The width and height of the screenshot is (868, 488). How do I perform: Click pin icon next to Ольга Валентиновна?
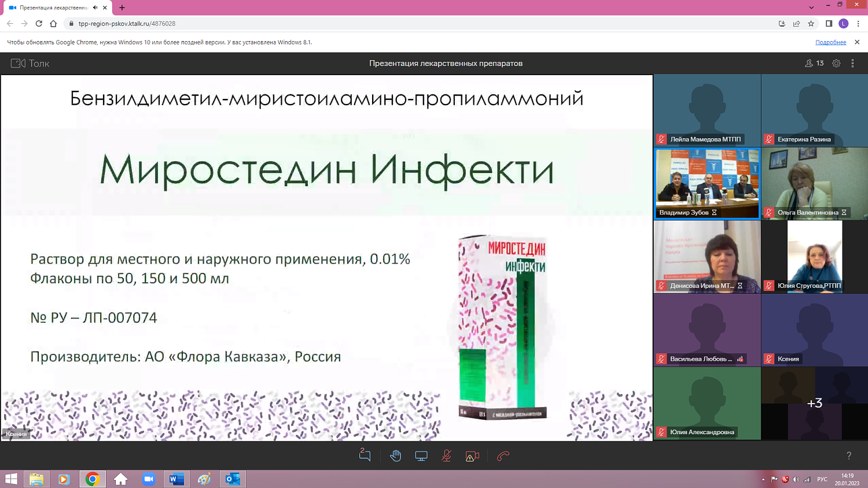[844, 213]
